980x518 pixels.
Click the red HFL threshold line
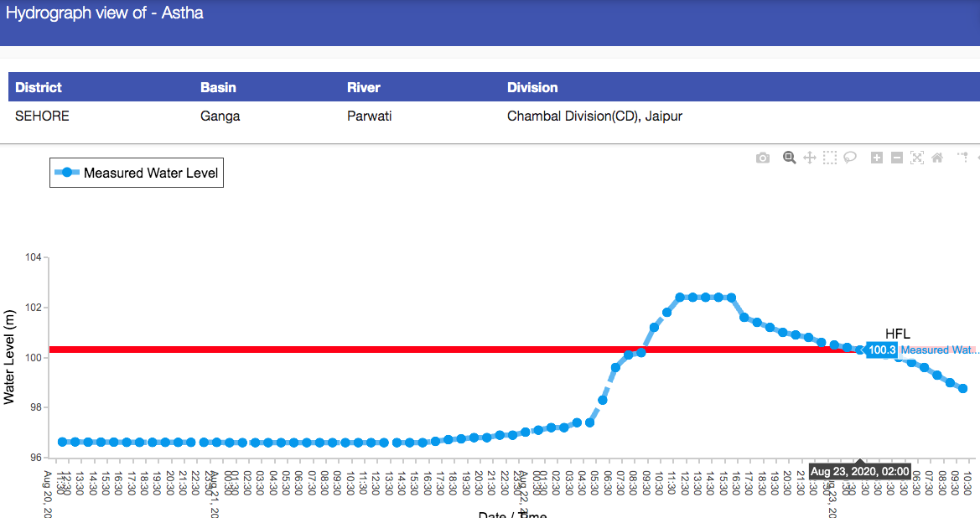point(335,349)
